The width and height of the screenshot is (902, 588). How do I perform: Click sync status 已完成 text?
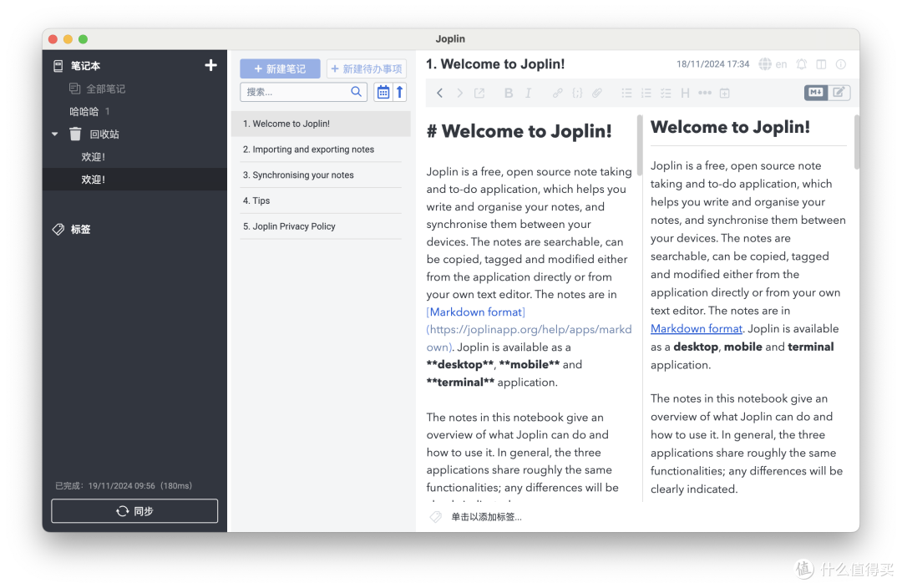123,485
